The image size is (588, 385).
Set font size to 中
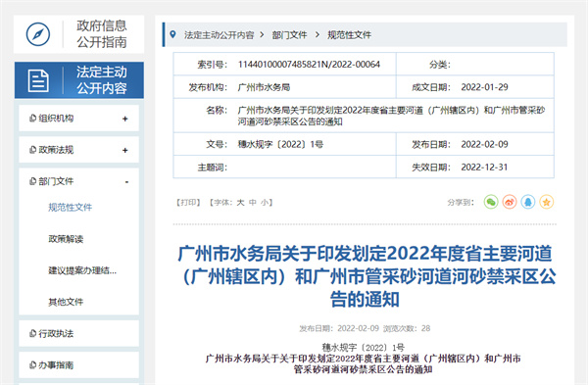tap(253, 203)
